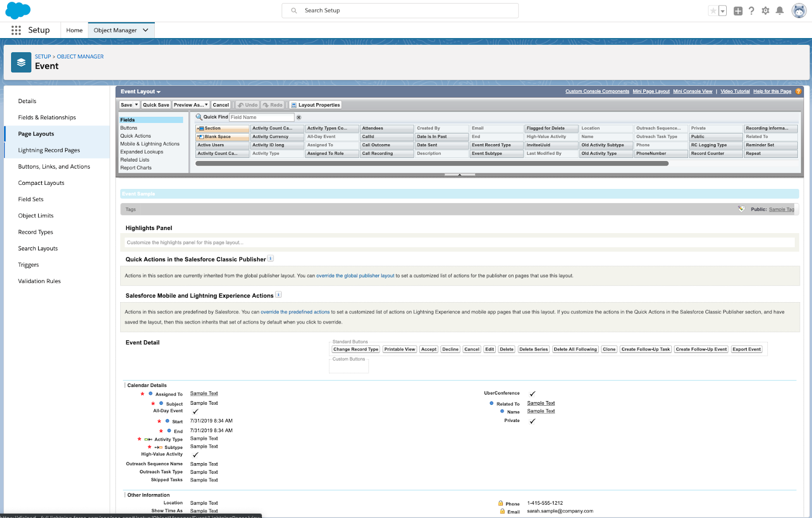
Task: Clear the Quick Find field with the X icon
Action: (x=299, y=117)
